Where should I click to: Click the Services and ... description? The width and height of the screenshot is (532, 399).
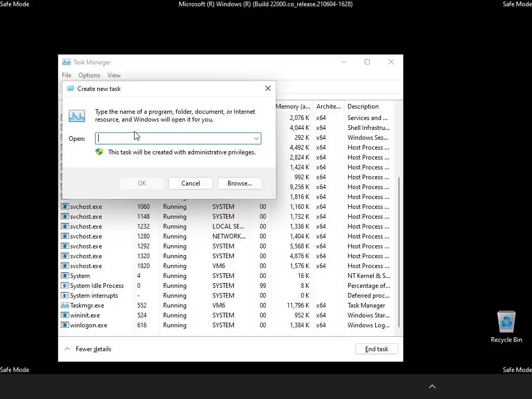[x=367, y=118]
